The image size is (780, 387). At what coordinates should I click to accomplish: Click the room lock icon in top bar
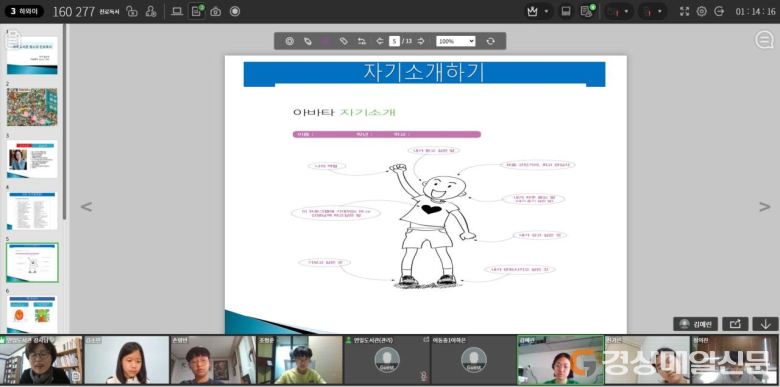click(131, 11)
